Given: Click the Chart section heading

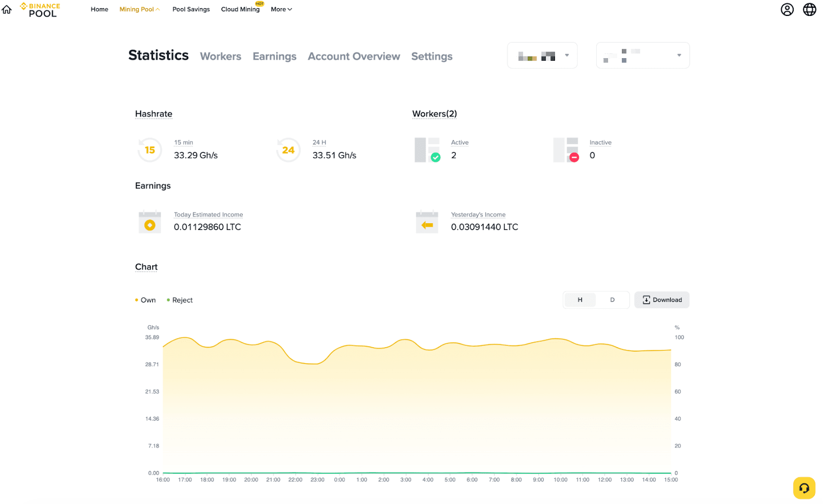Looking at the screenshot, I should (x=147, y=267).
